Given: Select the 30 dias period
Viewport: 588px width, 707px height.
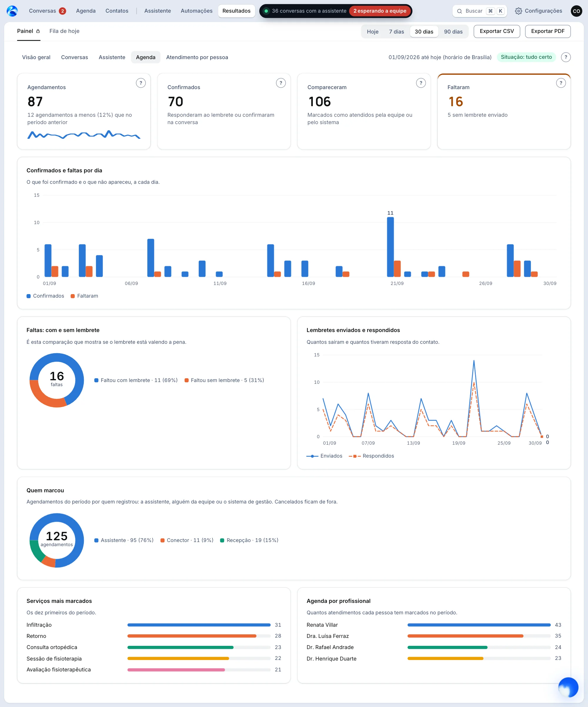Looking at the screenshot, I should (x=424, y=32).
